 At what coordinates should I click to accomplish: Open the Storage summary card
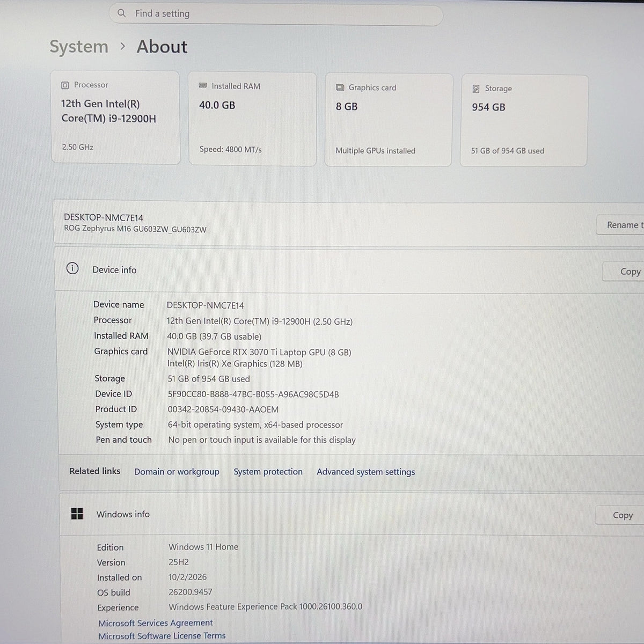[x=524, y=121]
